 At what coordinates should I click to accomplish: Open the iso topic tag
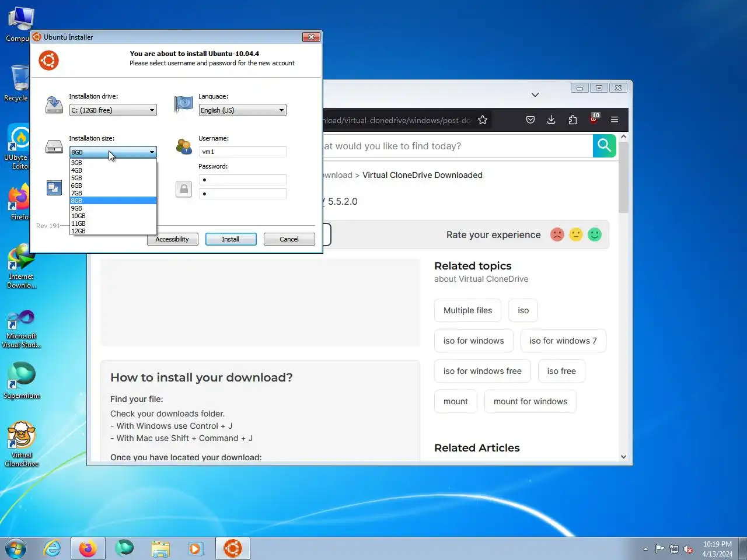523,310
